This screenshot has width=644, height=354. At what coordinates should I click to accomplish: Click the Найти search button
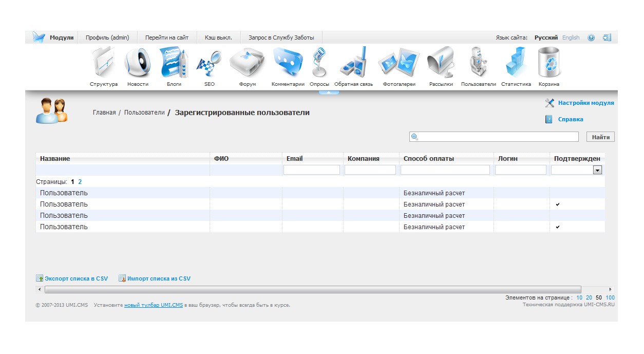[x=600, y=137]
